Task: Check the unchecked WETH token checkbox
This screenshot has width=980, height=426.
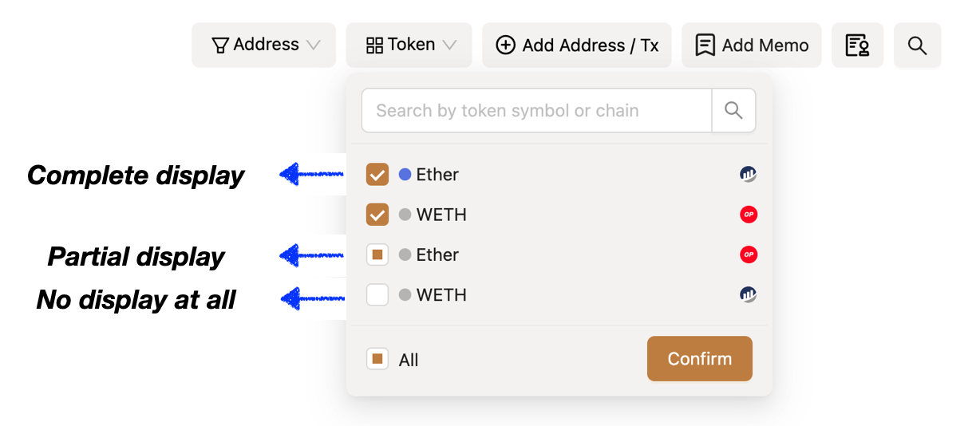Action: (x=377, y=294)
